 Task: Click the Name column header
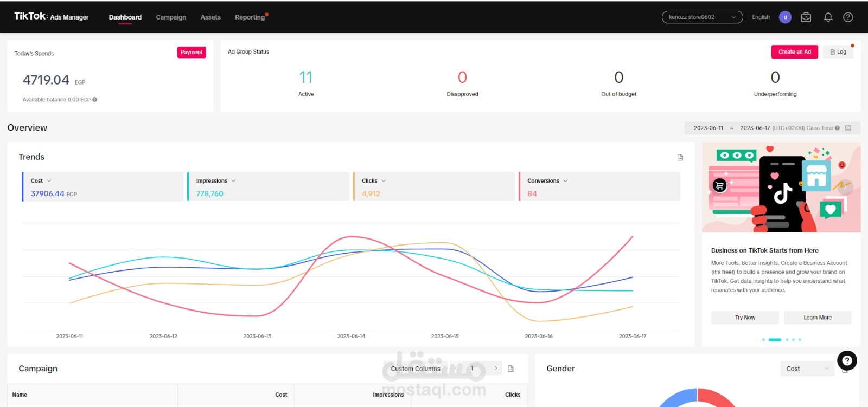[x=20, y=395]
